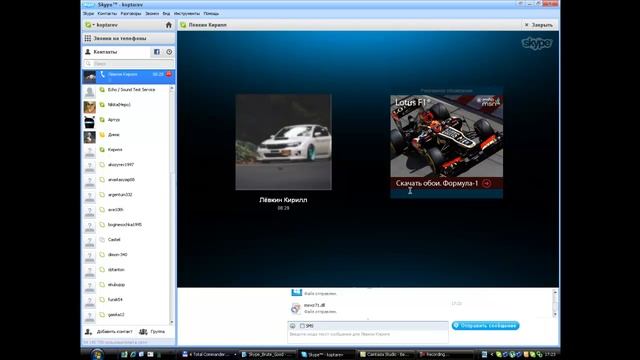
Task: Tick the SMS checkbox
Action: [302, 326]
